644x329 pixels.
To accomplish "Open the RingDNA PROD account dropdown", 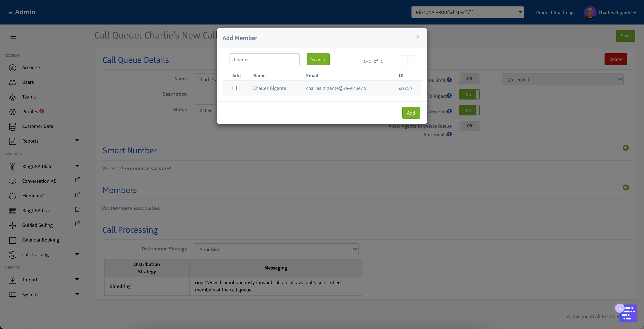I will tap(467, 12).
